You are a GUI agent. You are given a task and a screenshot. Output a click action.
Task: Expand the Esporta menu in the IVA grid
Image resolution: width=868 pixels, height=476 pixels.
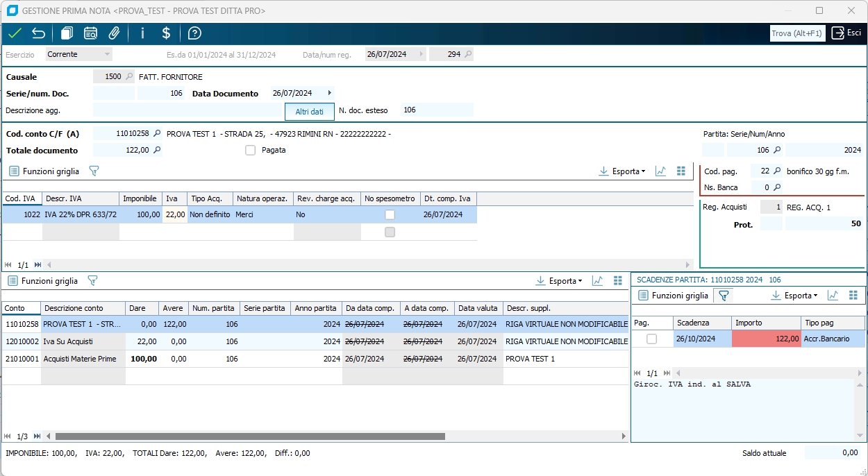[x=622, y=171]
